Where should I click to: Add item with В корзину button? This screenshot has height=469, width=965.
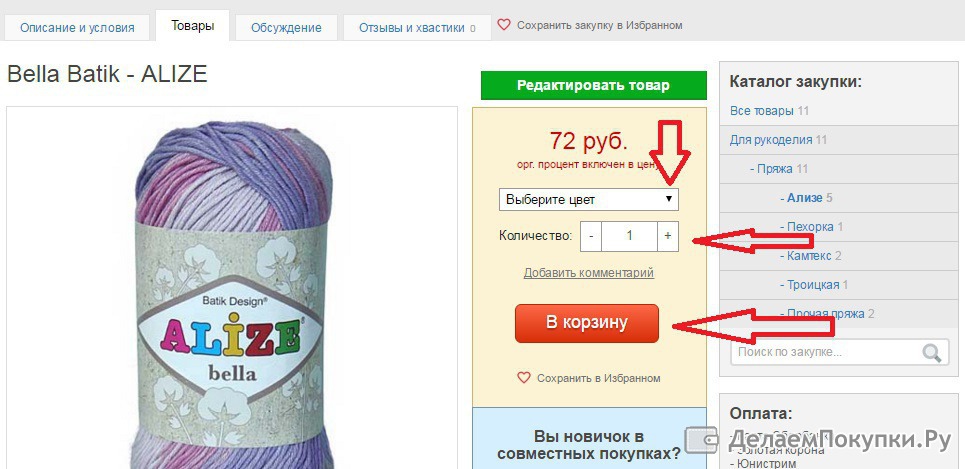click(x=587, y=323)
